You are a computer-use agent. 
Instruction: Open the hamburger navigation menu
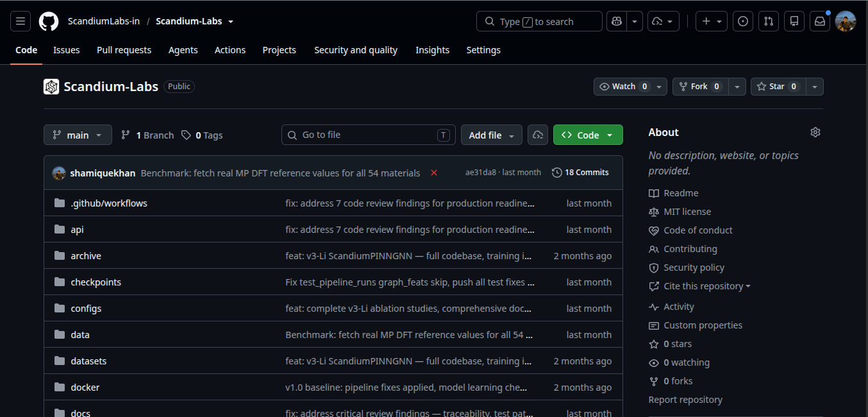point(21,21)
